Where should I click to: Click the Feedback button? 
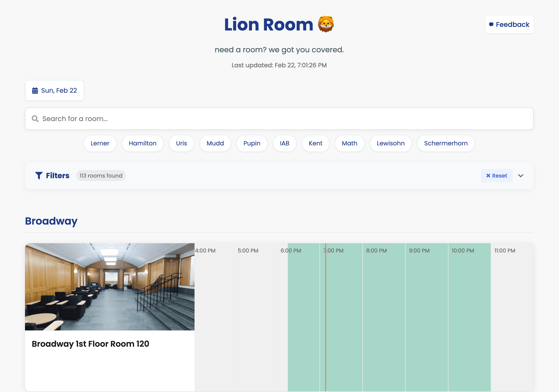[509, 24]
